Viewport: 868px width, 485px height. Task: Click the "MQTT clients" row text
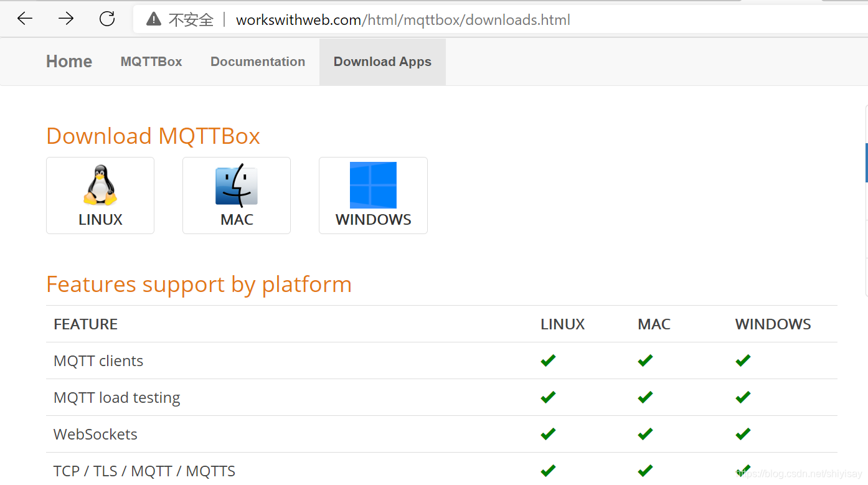(98, 361)
